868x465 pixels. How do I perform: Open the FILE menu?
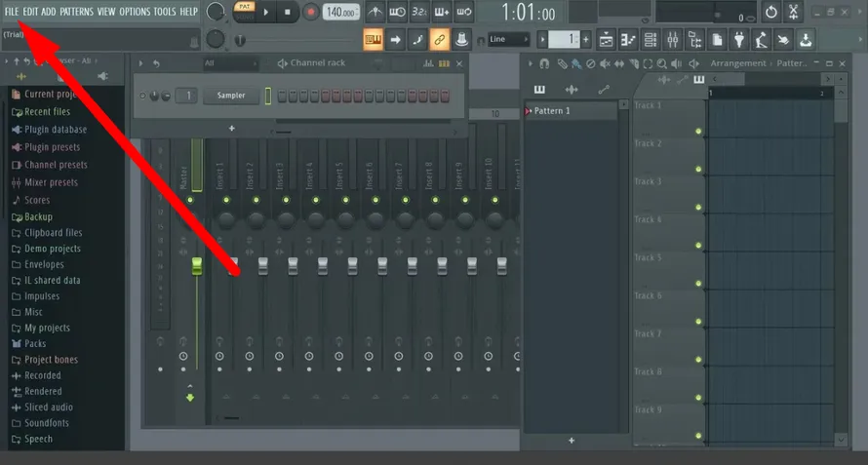pyautogui.click(x=11, y=11)
